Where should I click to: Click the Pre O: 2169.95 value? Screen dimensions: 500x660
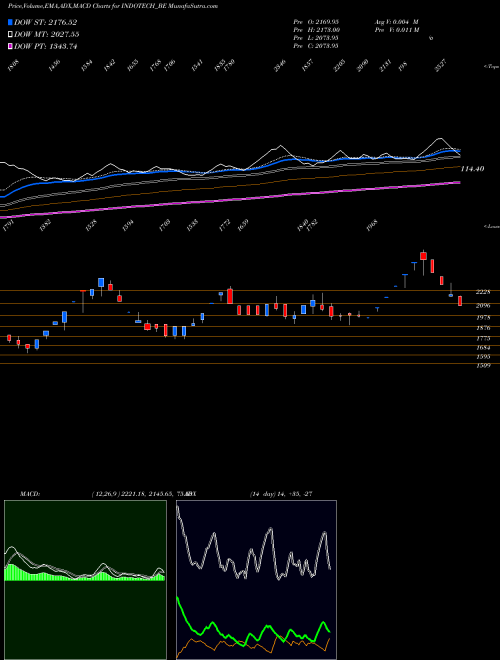316,22
